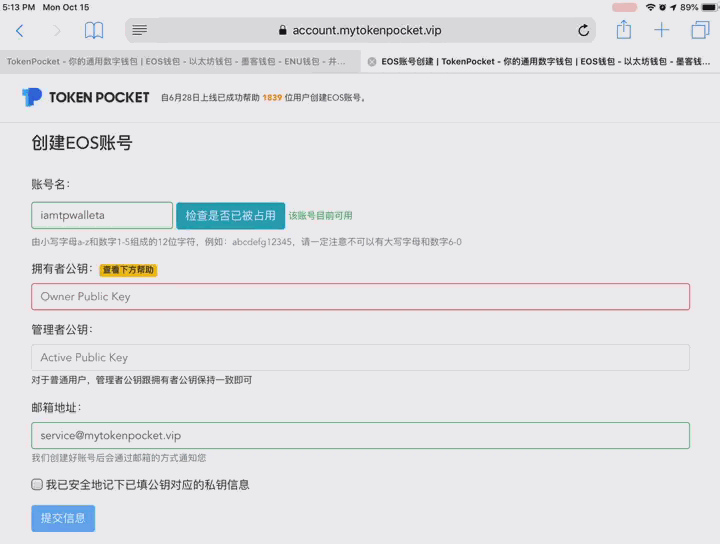Tap the Safari forward arrow
This screenshot has width=720, height=544.
pos(56,31)
